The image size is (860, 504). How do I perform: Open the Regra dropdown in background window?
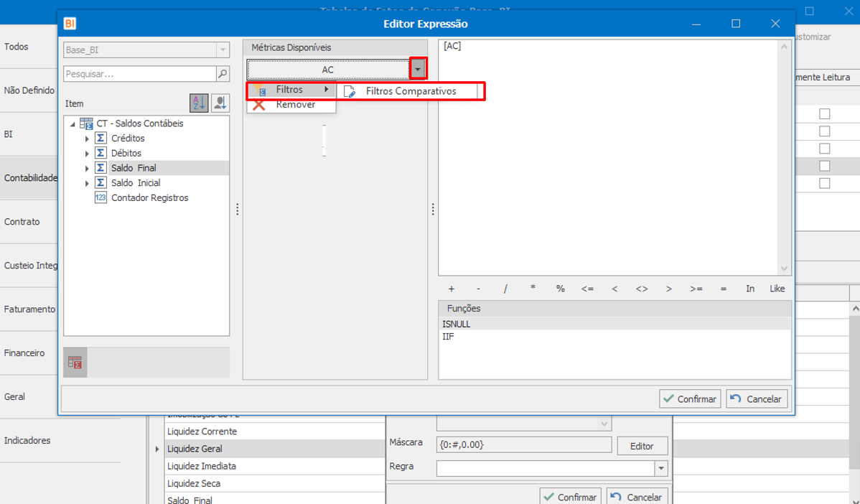[x=661, y=468]
